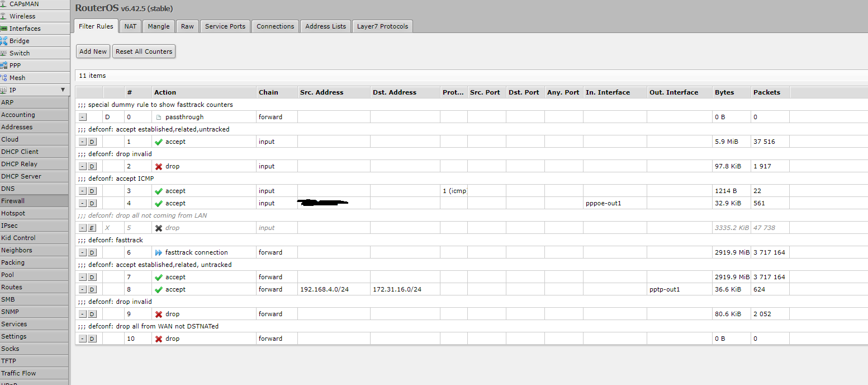Remove rule 9 with minus button
Image resolution: width=868 pixels, height=385 pixels.
[83, 314]
